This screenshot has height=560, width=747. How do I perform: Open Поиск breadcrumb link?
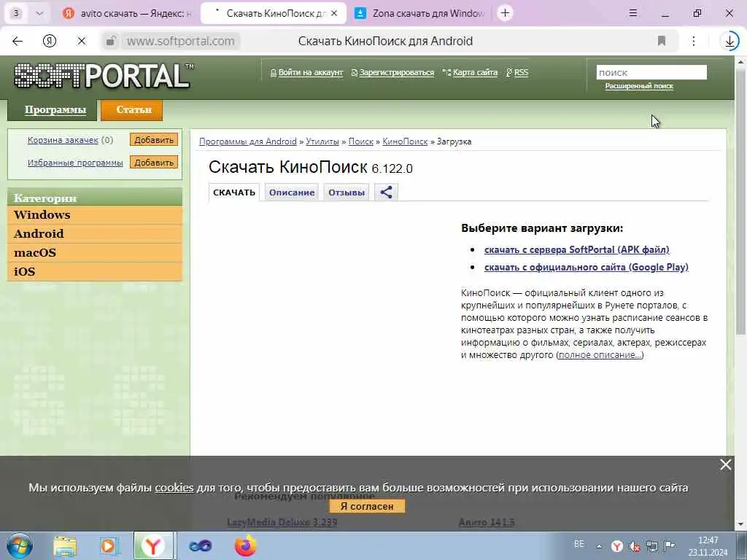(x=361, y=141)
